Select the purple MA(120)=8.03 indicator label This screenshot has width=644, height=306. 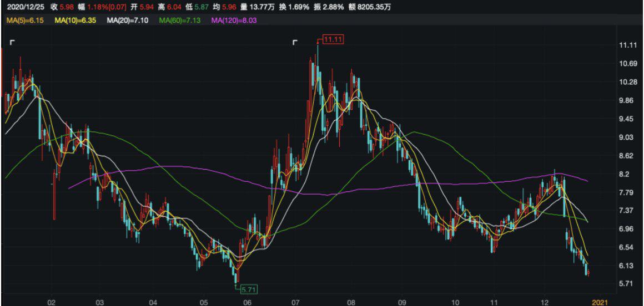tap(234, 20)
